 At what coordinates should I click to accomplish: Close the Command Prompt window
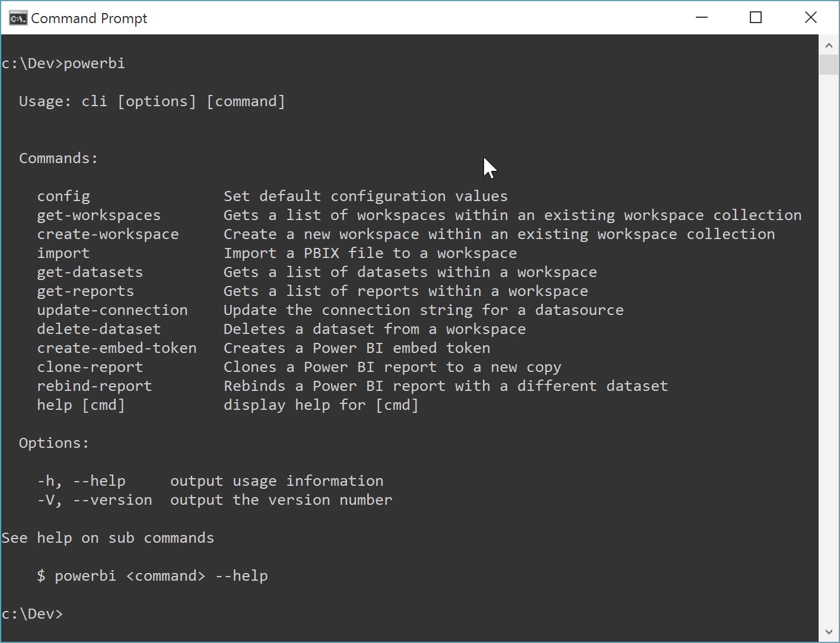pos(810,18)
